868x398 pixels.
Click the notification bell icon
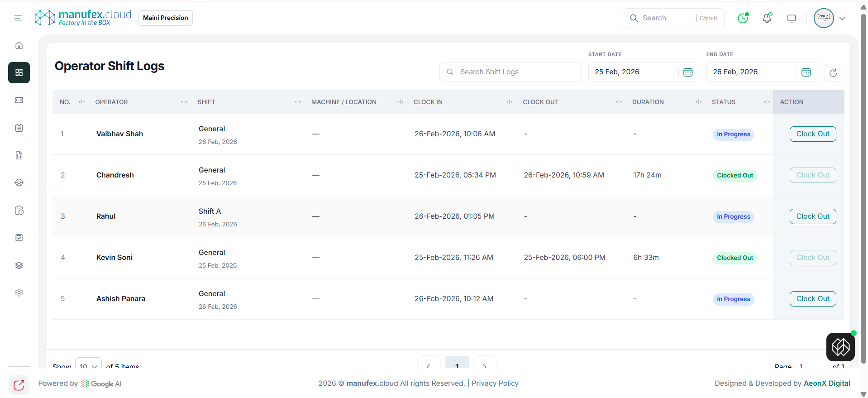tap(767, 18)
